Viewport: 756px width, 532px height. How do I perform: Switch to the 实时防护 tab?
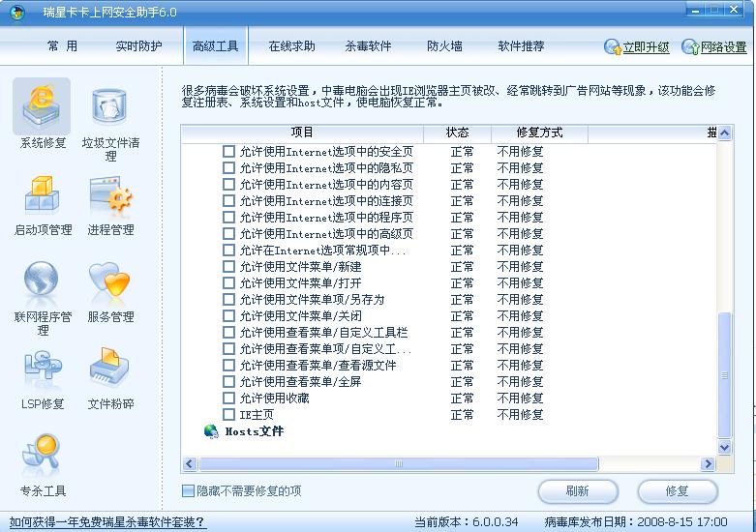[x=138, y=46]
